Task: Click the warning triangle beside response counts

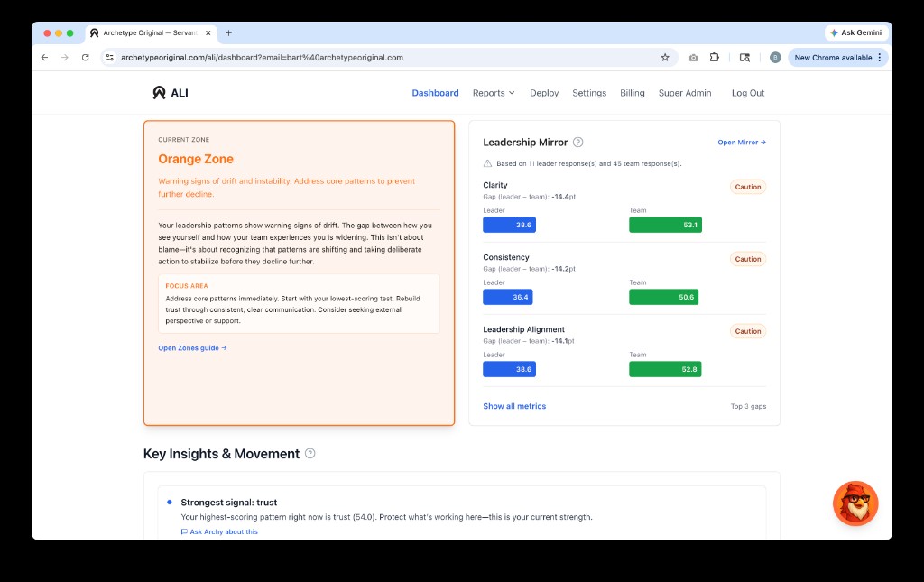Action: click(487, 163)
